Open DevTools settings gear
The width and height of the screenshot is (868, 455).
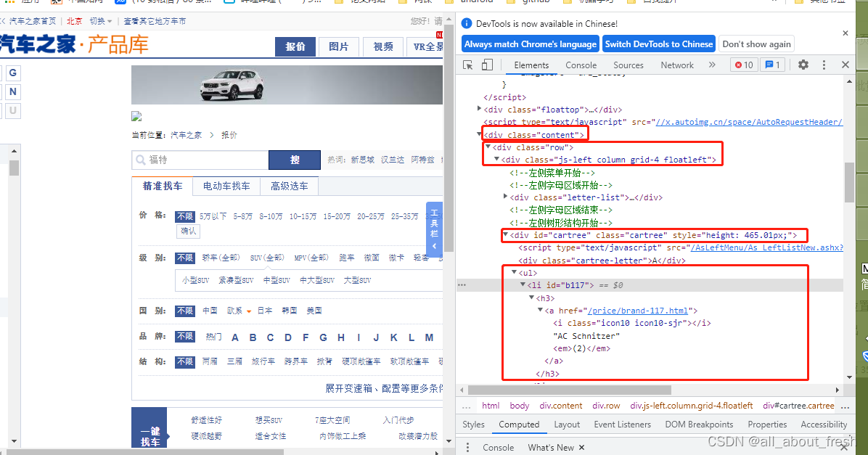803,65
